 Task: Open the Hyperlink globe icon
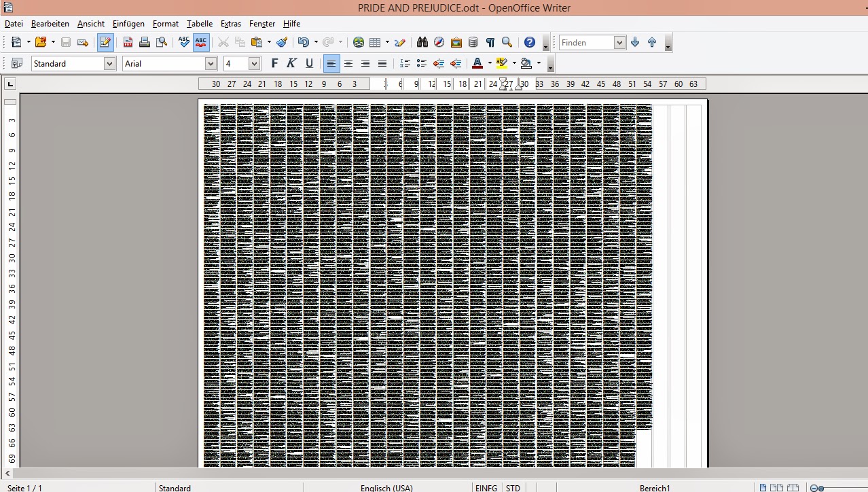[x=359, y=42]
